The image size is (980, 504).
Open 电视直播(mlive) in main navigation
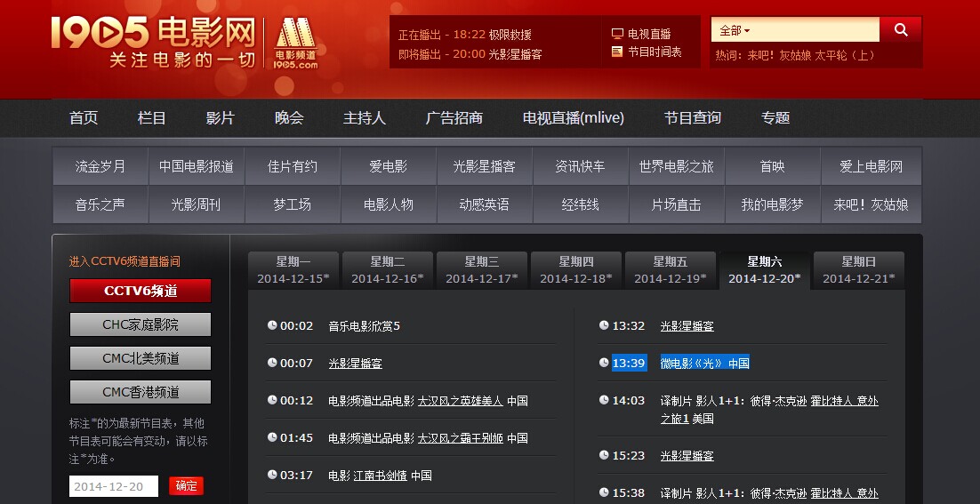click(573, 118)
